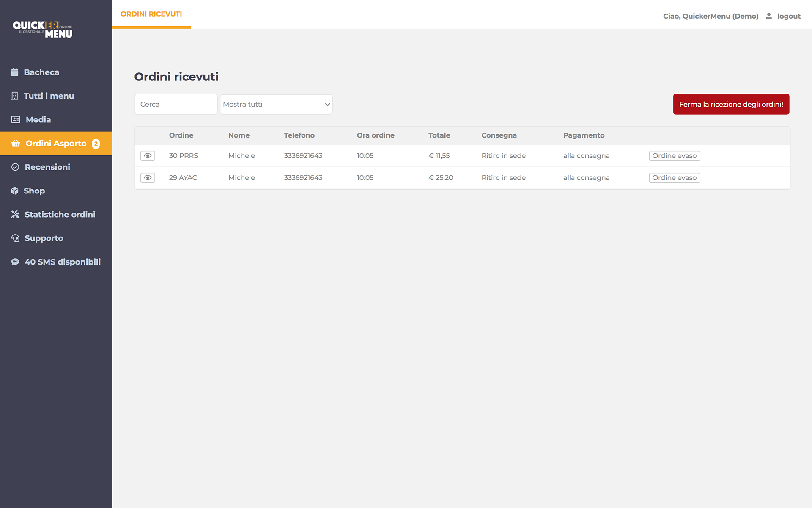Open the Mostra tutti filter dropdown
The height and width of the screenshot is (508, 812).
pos(276,104)
